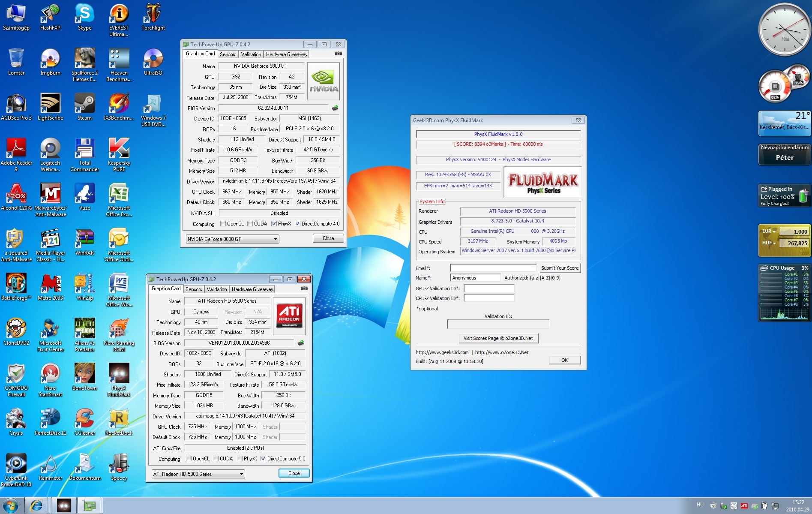Image resolution: width=812 pixels, height=514 pixels.
Task: Open the Metro 2033 desktop icon
Action: [x=50, y=287]
